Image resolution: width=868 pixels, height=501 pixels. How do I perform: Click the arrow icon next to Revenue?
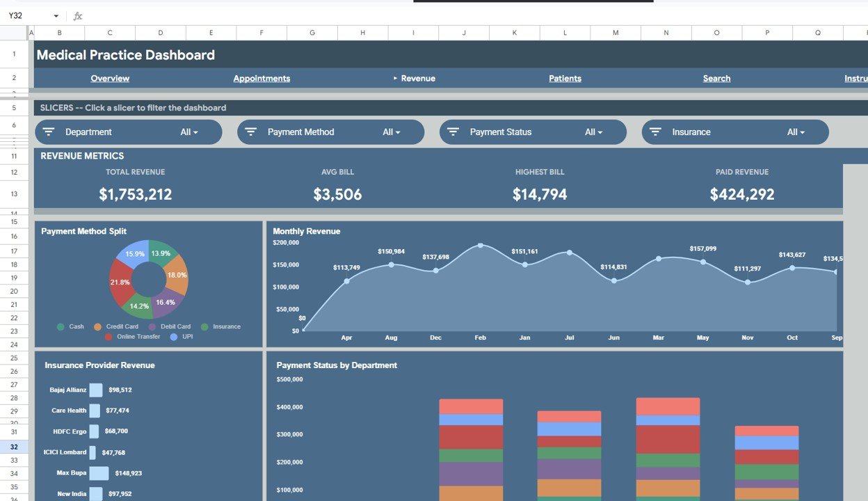tap(396, 78)
